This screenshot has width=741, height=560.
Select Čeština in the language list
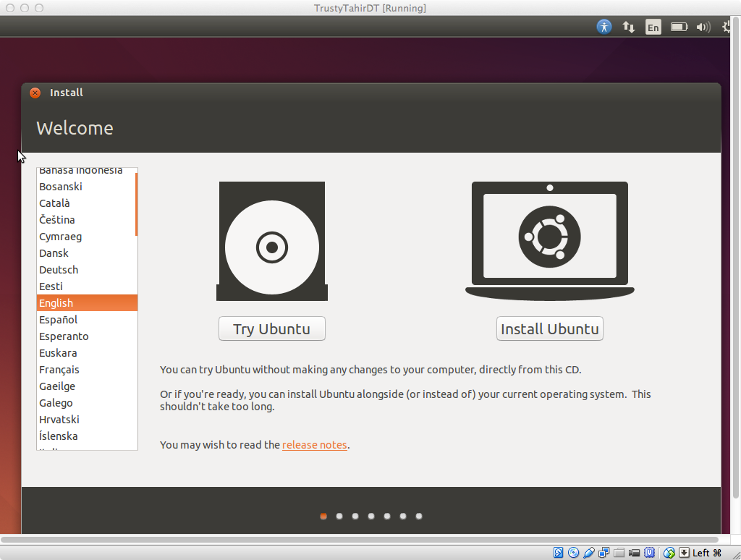(87, 220)
